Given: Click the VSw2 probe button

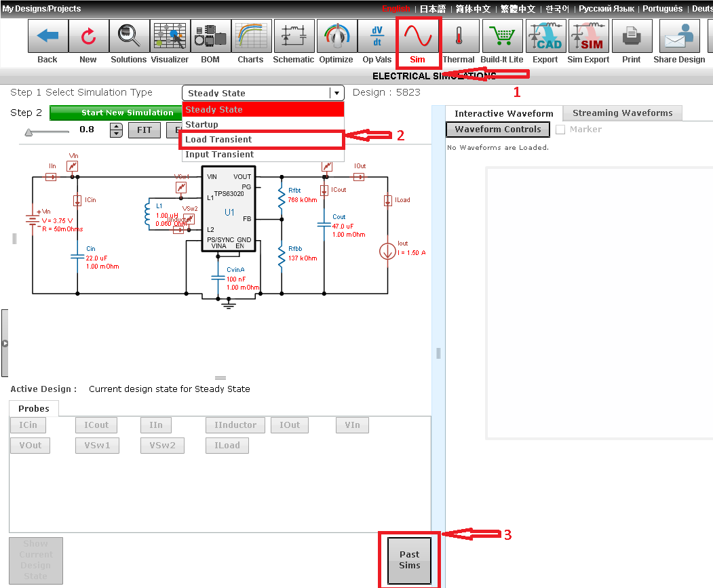Looking at the screenshot, I should point(162,446).
